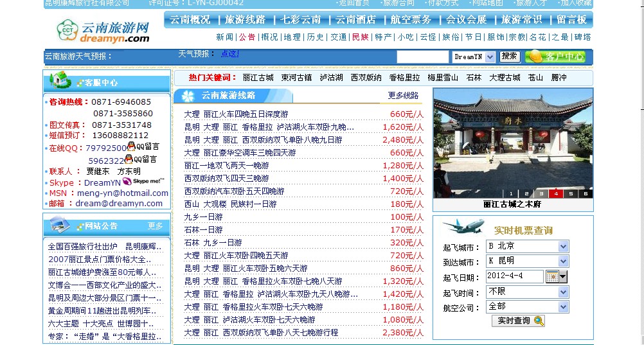Click 更多 link in 网站公告 header
The height and width of the screenshot is (345, 644).
156,226
